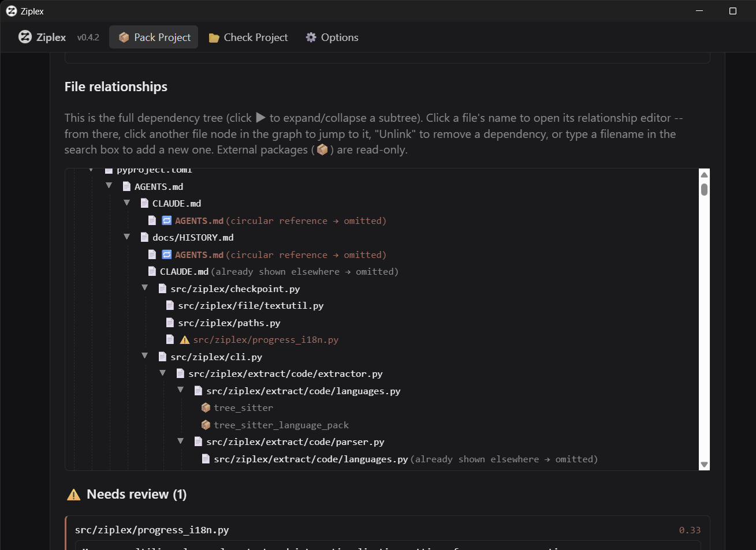This screenshot has height=550, width=756.
Task: Open the Options tab
Action: [332, 37]
